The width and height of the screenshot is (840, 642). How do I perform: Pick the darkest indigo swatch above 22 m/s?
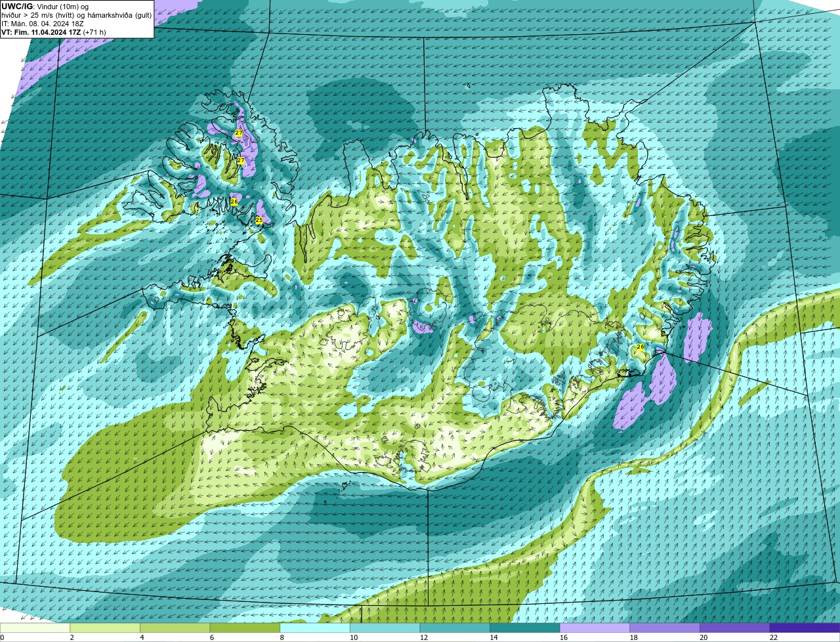[x=805, y=628]
